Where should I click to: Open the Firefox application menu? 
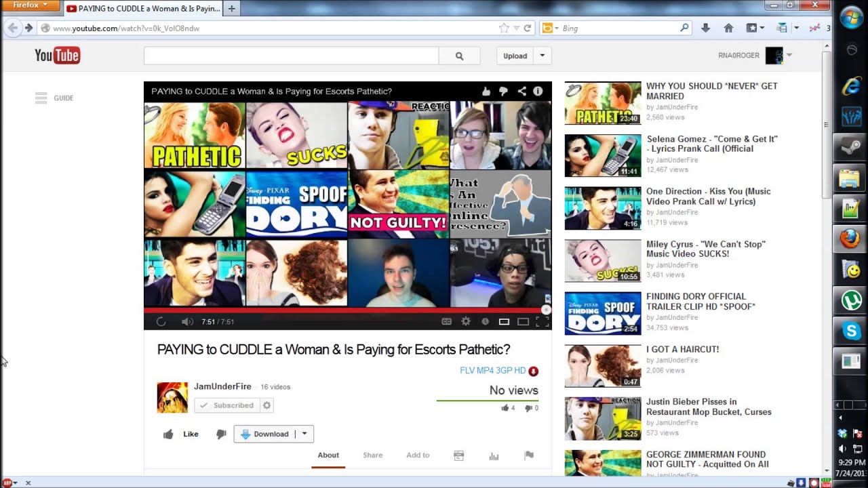click(x=31, y=5)
